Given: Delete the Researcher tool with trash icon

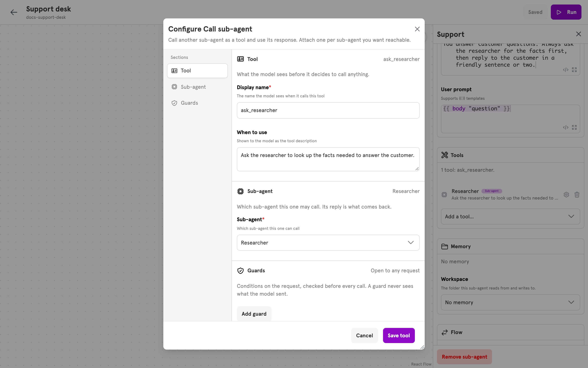Looking at the screenshot, I should [577, 195].
